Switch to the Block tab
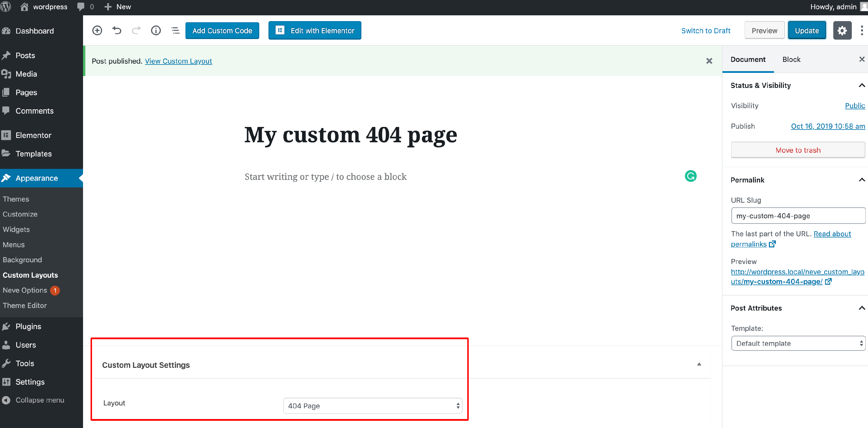Viewport: 868px width, 428px height. tap(791, 60)
